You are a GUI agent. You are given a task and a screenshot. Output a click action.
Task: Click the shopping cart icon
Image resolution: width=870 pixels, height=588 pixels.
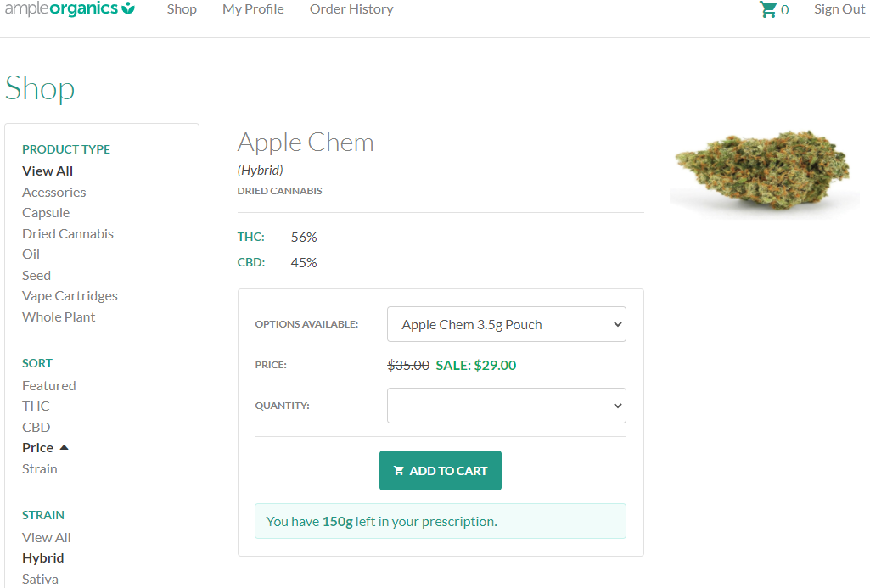click(x=768, y=9)
